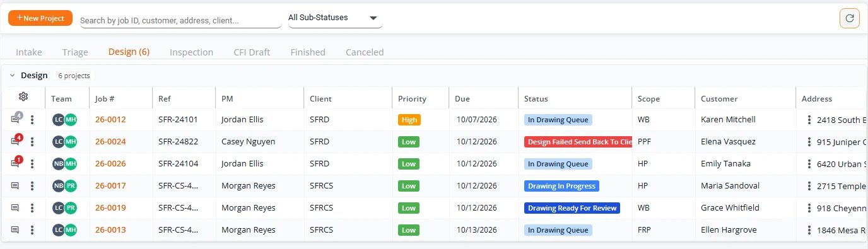Open Drawing In Progress status badge
This screenshot has width=868, height=249.
pyautogui.click(x=561, y=186)
